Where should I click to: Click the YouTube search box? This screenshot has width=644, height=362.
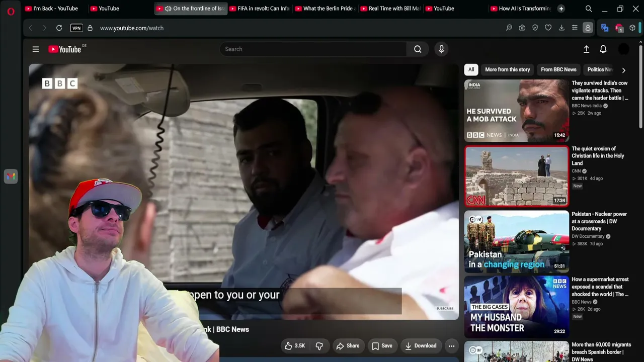tap(313, 49)
